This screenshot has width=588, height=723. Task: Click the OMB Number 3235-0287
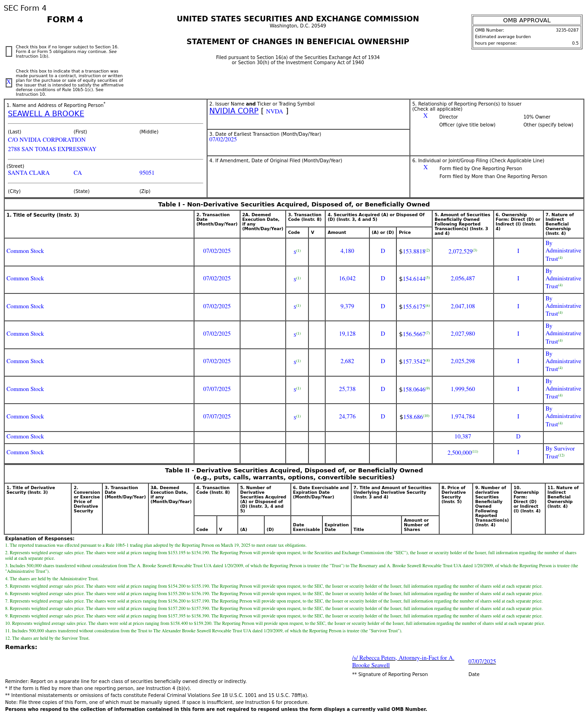567,30
